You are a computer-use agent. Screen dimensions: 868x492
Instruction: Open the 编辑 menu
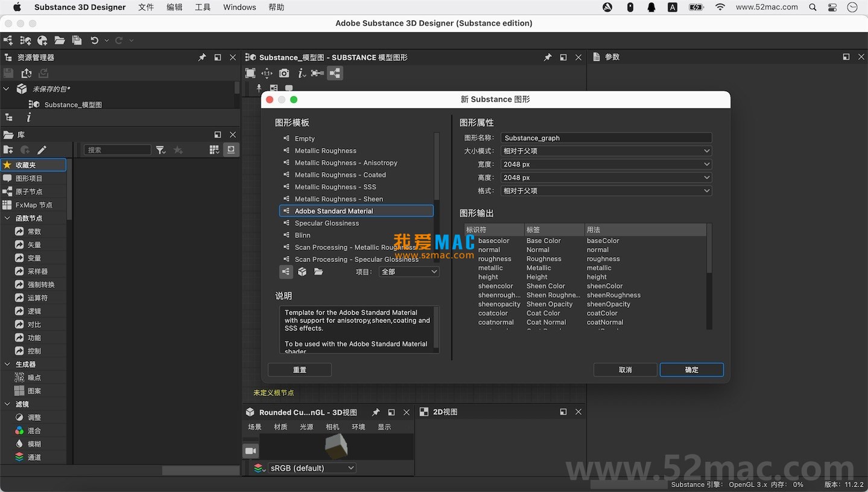(x=174, y=7)
